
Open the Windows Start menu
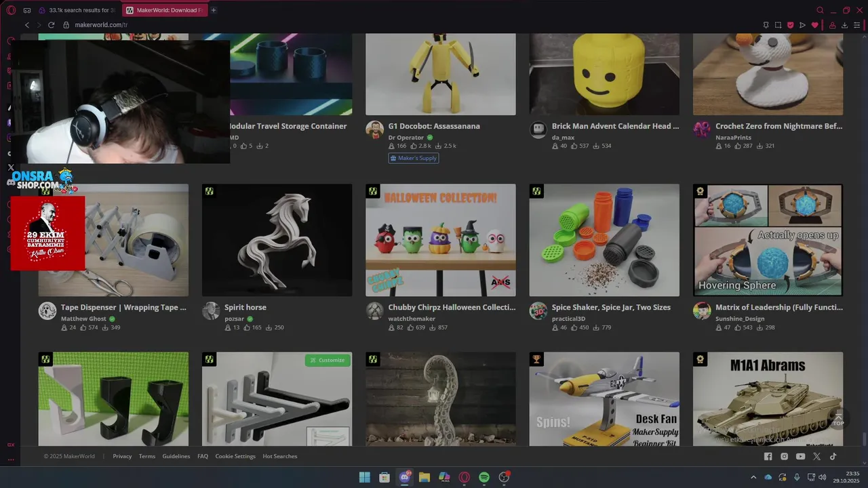pyautogui.click(x=365, y=477)
